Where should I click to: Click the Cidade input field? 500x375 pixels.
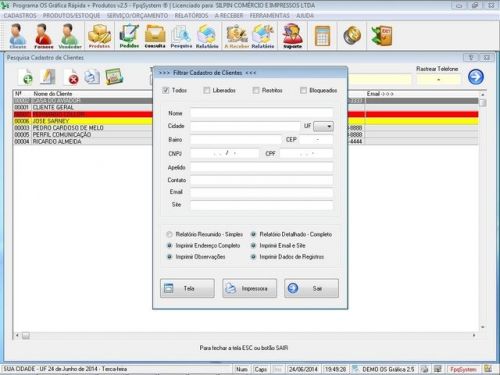(245, 126)
